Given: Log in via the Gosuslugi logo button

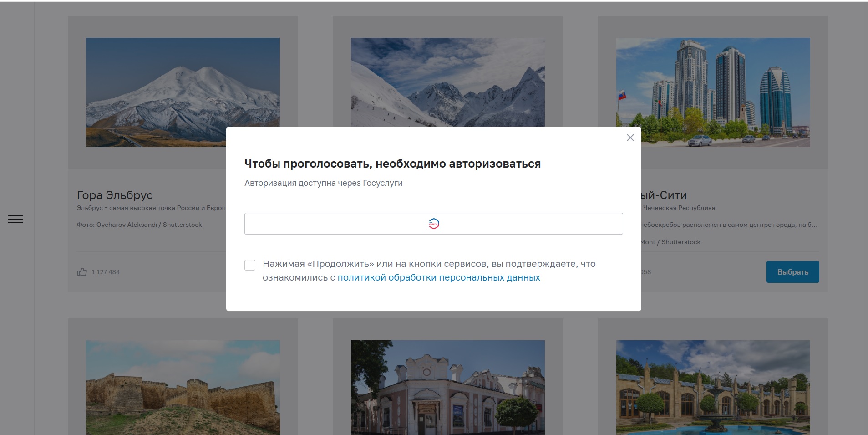Looking at the screenshot, I should pyautogui.click(x=433, y=224).
